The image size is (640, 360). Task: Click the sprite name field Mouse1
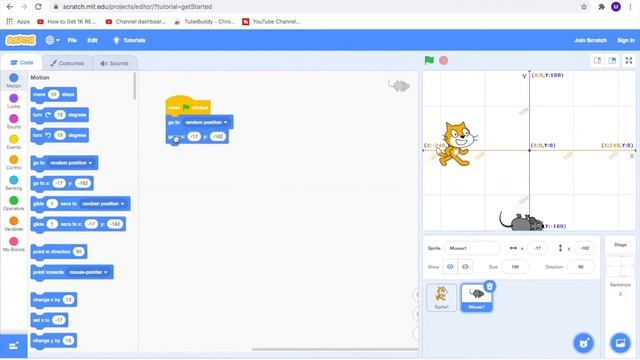(x=471, y=248)
